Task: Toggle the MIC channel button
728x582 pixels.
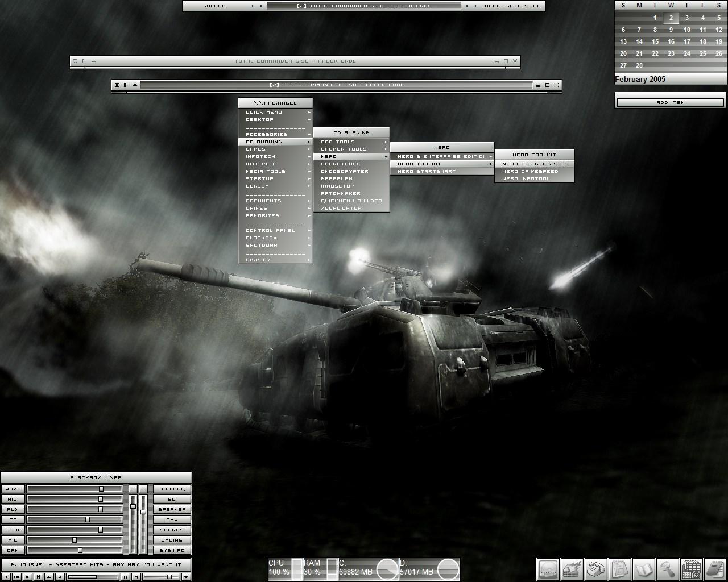Action: pos(13,540)
